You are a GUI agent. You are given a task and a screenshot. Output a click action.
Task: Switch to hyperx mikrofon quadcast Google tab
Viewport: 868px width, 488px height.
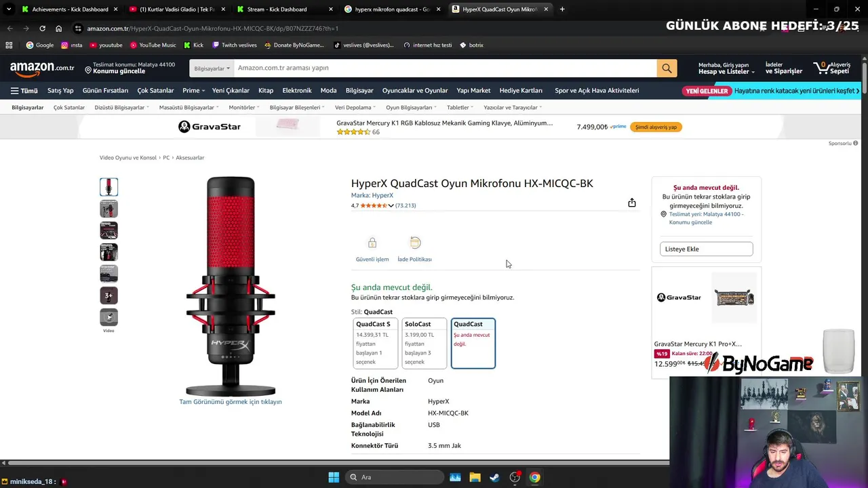(393, 9)
